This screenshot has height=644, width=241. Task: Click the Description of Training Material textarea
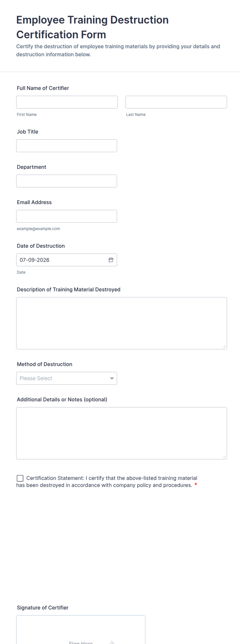(x=122, y=323)
